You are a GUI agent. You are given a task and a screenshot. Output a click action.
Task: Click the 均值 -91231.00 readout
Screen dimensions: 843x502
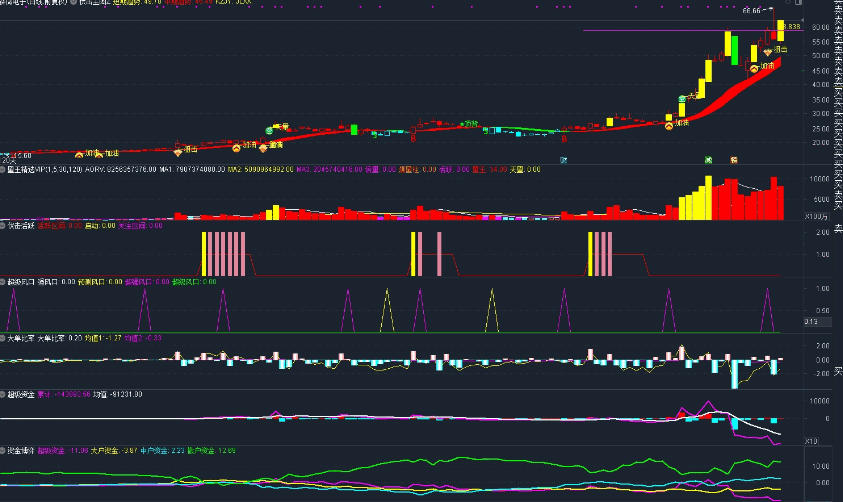[117, 395]
